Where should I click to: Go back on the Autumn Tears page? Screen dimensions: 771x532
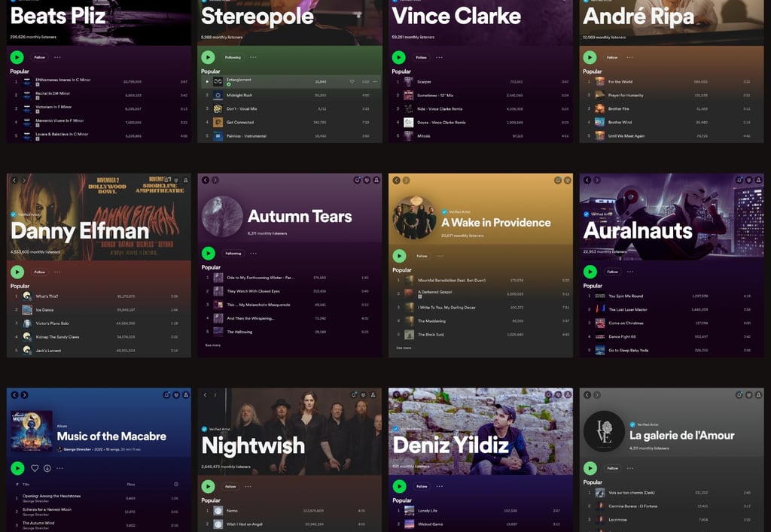pos(206,181)
